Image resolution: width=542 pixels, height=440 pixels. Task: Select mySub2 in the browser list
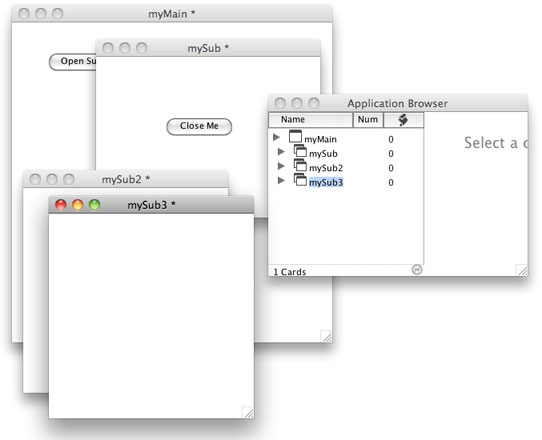click(x=326, y=168)
